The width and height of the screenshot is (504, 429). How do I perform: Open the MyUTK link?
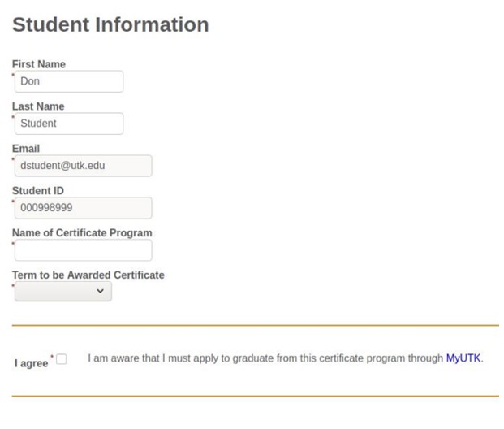tap(463, 357)
